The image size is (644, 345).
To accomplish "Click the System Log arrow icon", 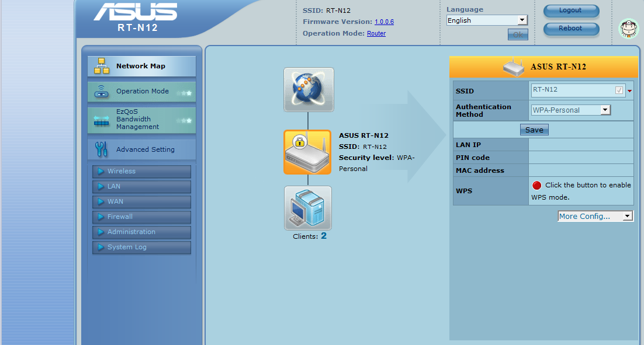I will [x=101, y=247].
